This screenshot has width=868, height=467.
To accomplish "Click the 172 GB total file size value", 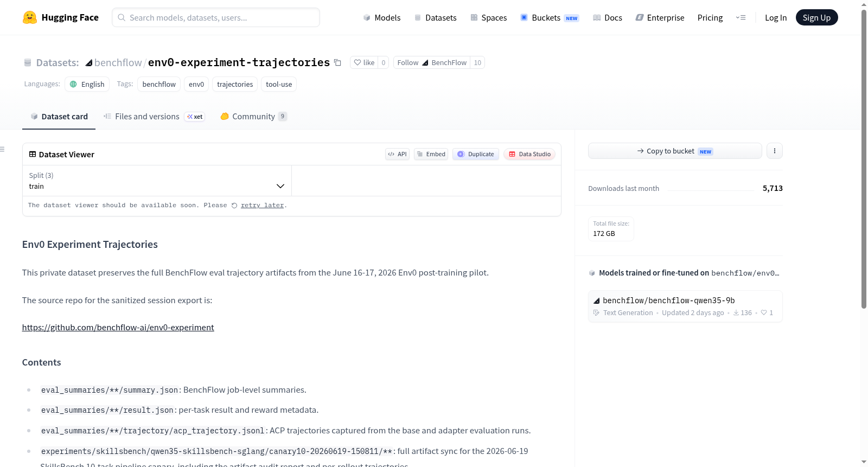I will tap(604, 234).
